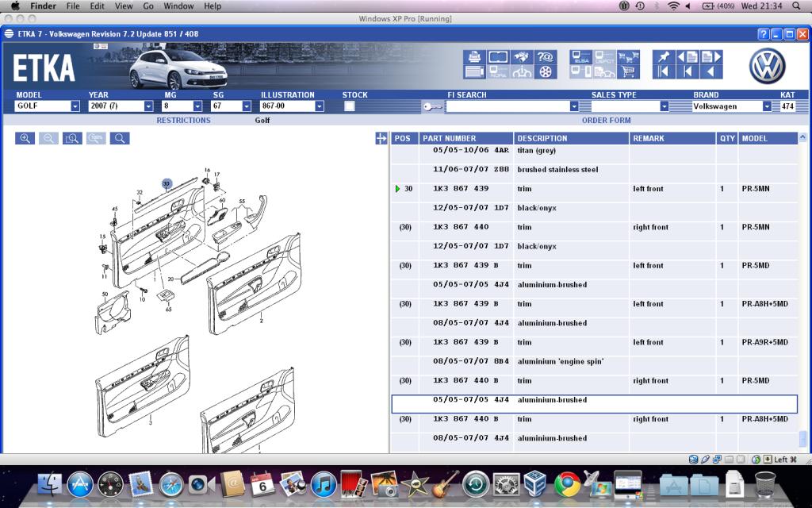Toggle the STOCK checkbox
Image resolution: width=812 pixels, height=508 pixels.
(x=350, y=106)
